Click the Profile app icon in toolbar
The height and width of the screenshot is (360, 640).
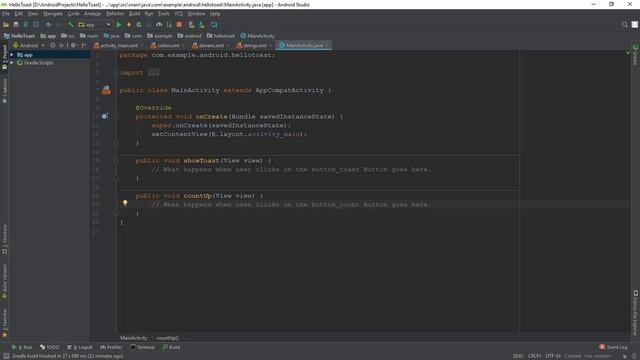[x=159, y=25]
